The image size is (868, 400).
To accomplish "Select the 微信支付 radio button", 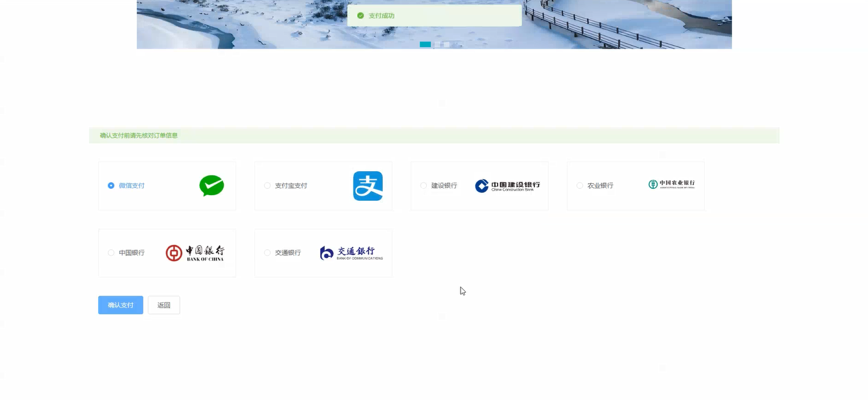I will click(x=111, y=185).
